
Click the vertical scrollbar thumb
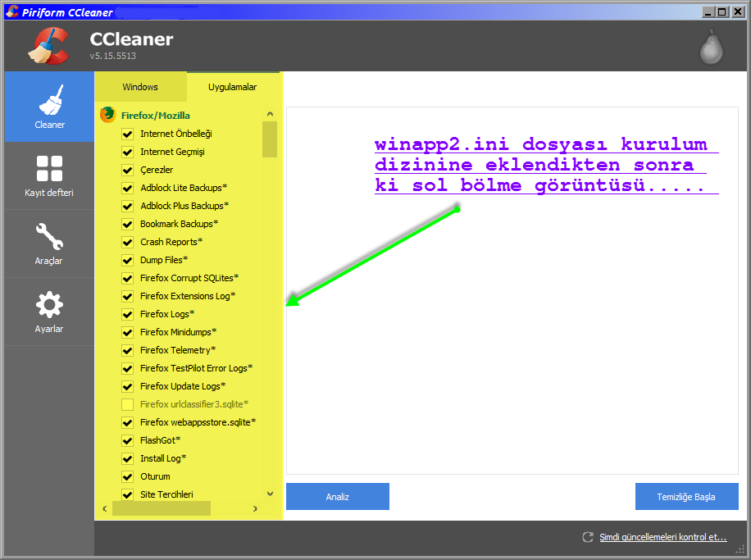coord(270,139)
